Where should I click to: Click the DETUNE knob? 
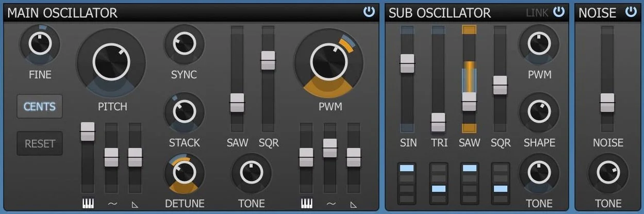[x=184, y=173]
